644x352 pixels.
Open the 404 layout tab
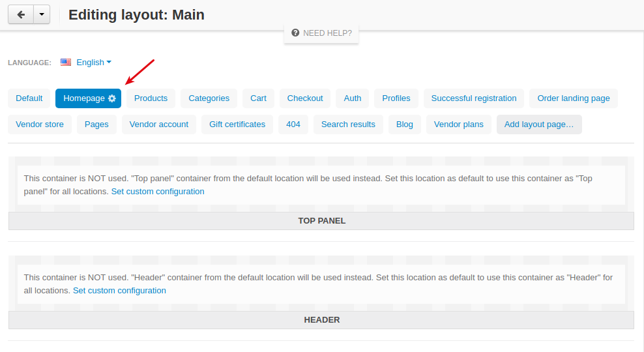(x=293, y=125)
